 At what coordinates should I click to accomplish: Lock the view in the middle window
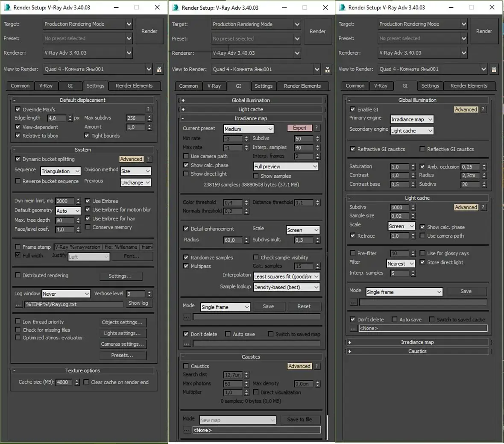(x=327, y=70)
